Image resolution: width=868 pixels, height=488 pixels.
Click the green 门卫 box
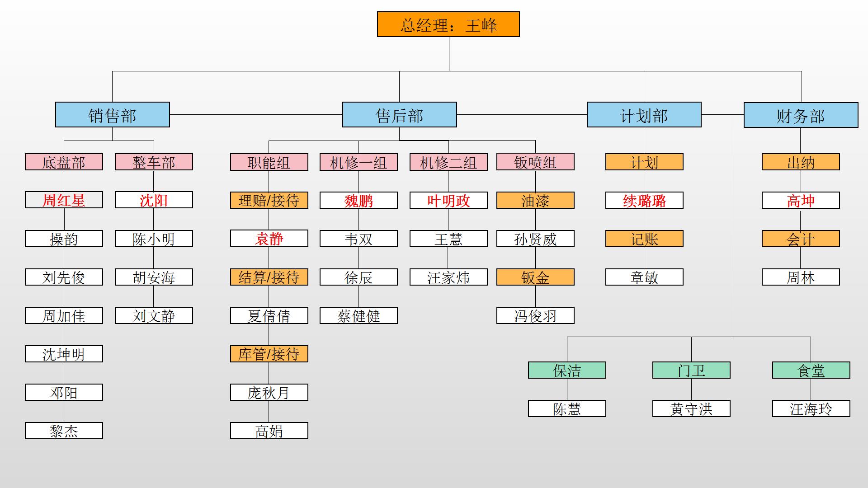(691, 370)
